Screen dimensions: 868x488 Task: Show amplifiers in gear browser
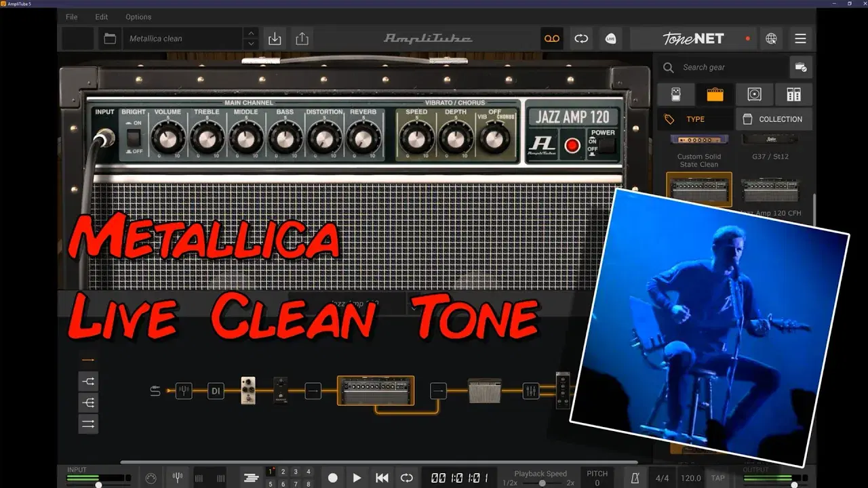[715, 94]
